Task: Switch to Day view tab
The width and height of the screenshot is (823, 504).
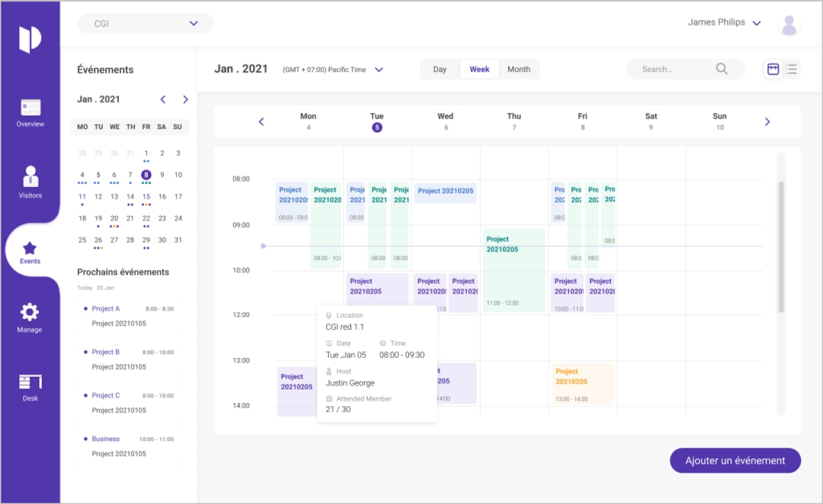Action: pos(440,69)
